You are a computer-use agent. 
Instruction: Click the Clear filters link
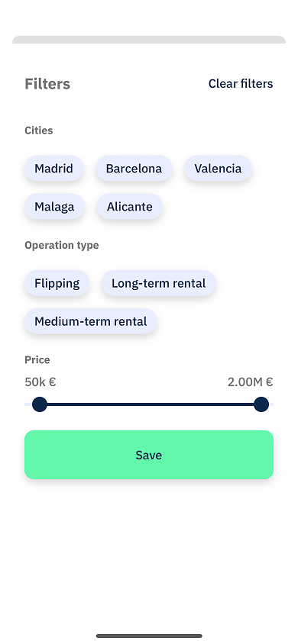(x=241, y=83)
